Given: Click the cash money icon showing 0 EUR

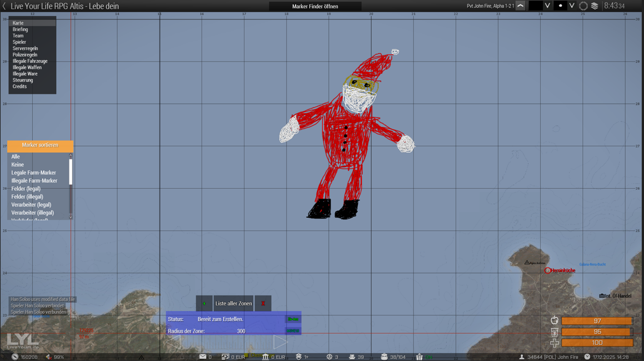Looking at the screenshot, I should click(x=225, y=357).
